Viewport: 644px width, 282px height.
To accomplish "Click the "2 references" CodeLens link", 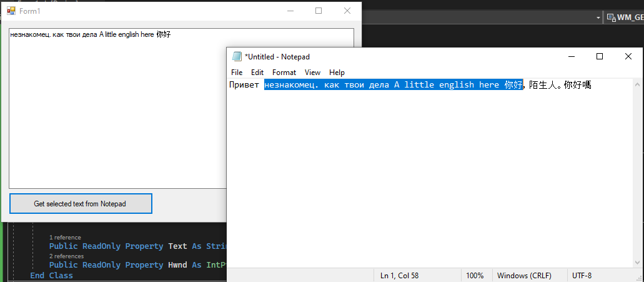I will coord(66,256).
